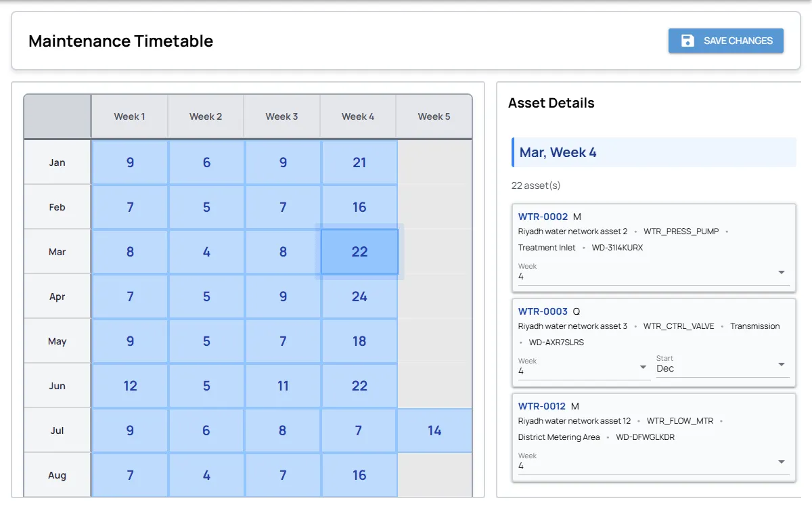
Task: Click the WD-31I4KURX identifier text
Action: pos(617,248)
